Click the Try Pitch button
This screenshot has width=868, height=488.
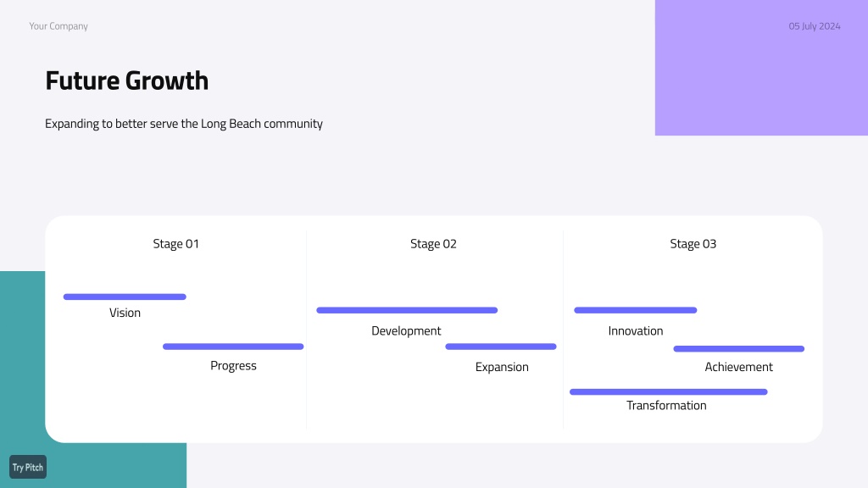(x=28, y=467)
